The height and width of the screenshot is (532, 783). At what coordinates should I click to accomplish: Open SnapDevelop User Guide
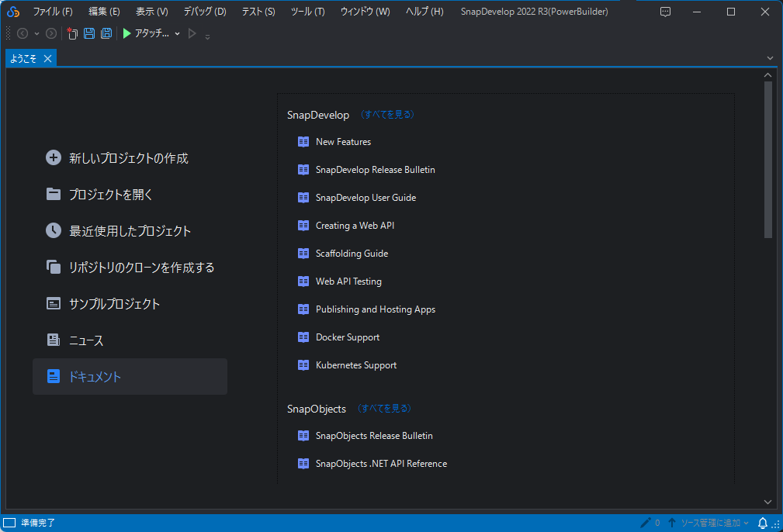(x=366, y=198)
